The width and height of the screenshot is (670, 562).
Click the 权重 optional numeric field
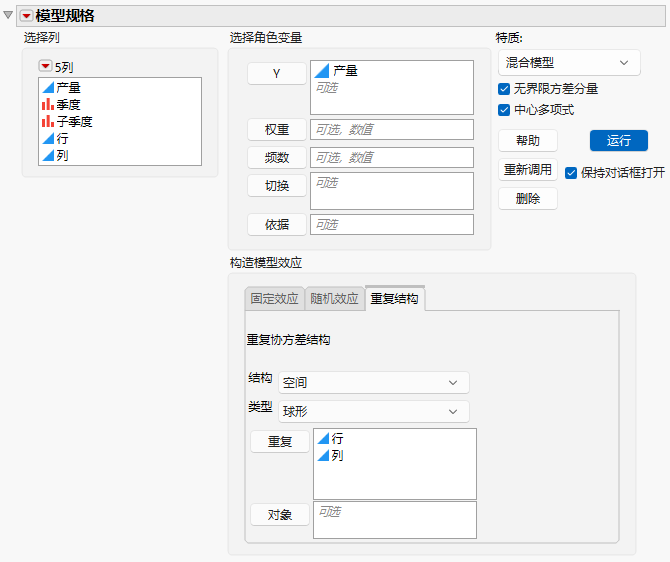(x=391, y=129)
